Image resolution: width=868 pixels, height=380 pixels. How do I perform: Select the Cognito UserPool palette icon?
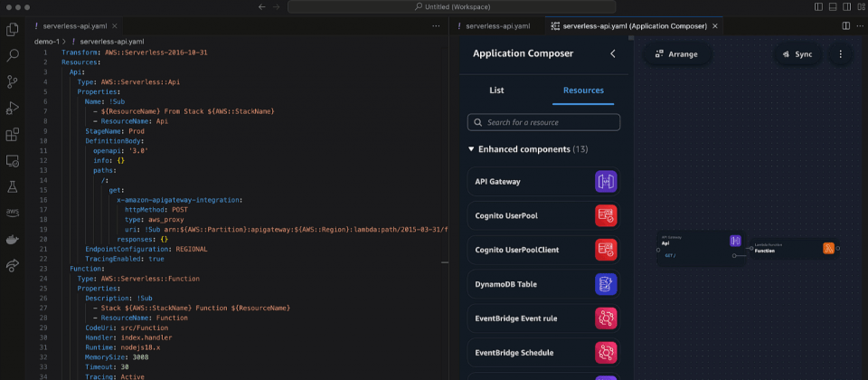[x=606, y=216]
